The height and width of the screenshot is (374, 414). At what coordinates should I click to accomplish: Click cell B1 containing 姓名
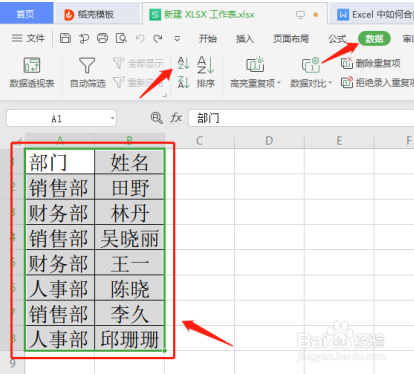point(129,162)
